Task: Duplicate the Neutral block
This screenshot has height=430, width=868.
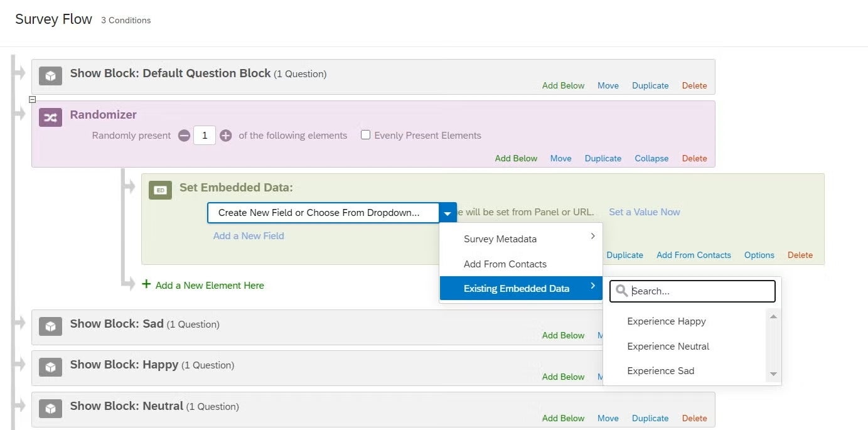Action: coord(650,418)
